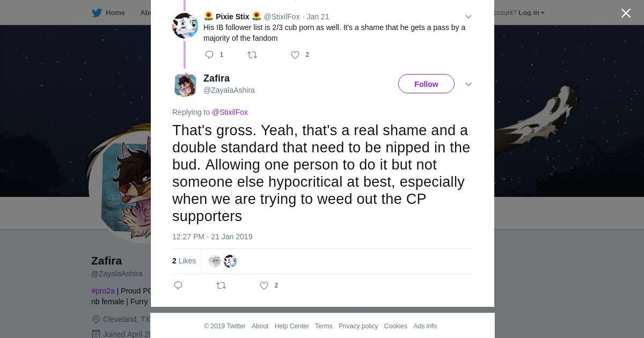Open Zafira's avatar in the tweet
Image resolution: width=644 pixels, height=338 pixels.
185,85
